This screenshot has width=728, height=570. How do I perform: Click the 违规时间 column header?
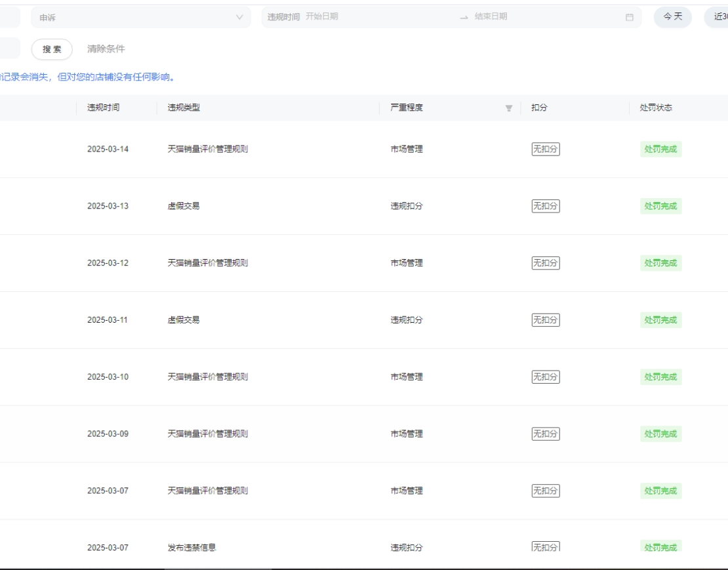[104, 108]
